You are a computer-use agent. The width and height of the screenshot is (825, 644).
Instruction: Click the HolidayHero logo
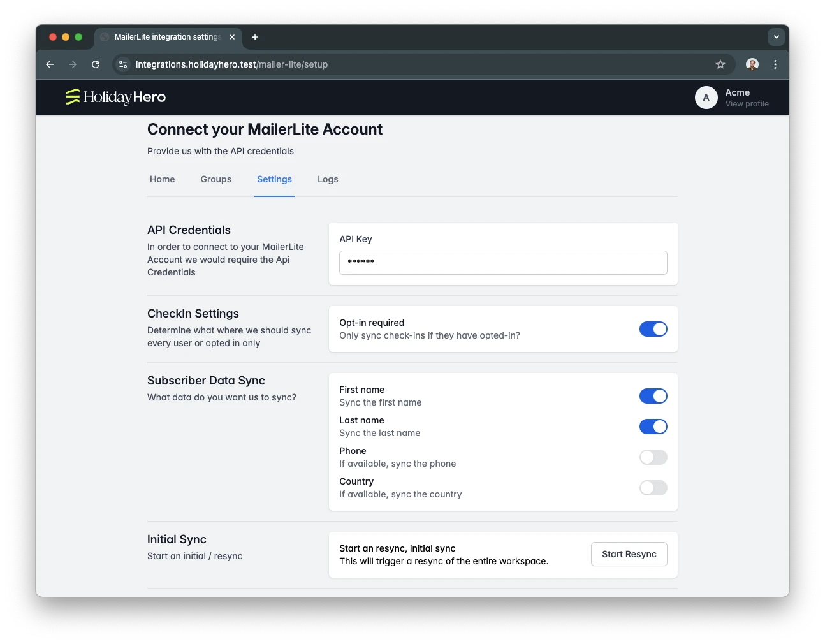(116, 97)
